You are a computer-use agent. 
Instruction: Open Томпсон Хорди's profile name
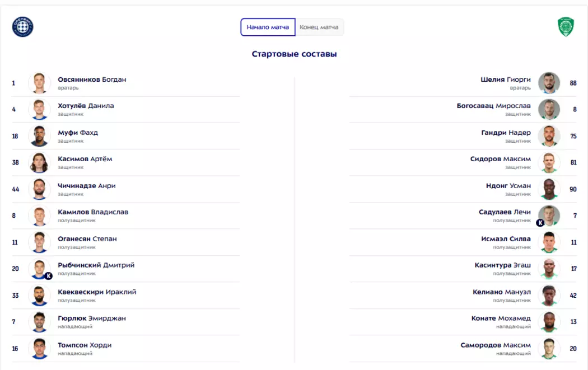click(85, 345)
